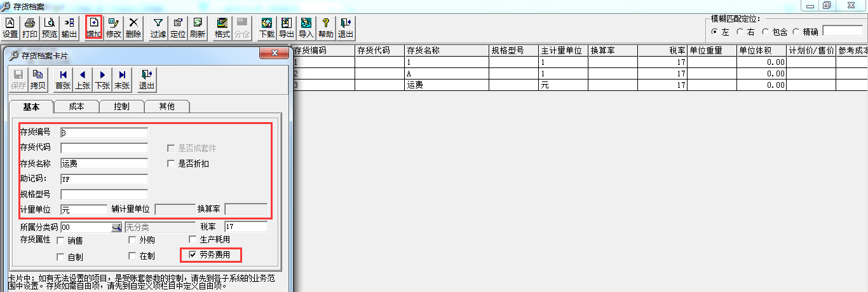
Task: Click the 模糊匹配定位 search input box
Action: point(843,31)
